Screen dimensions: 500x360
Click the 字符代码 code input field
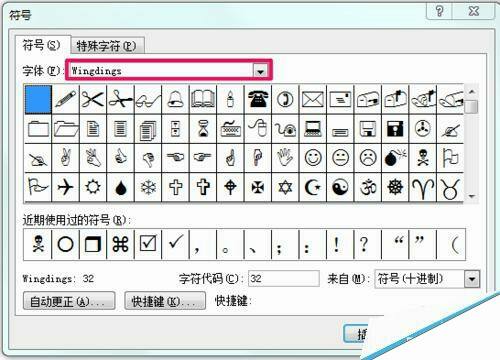click(x=284, y=278)
